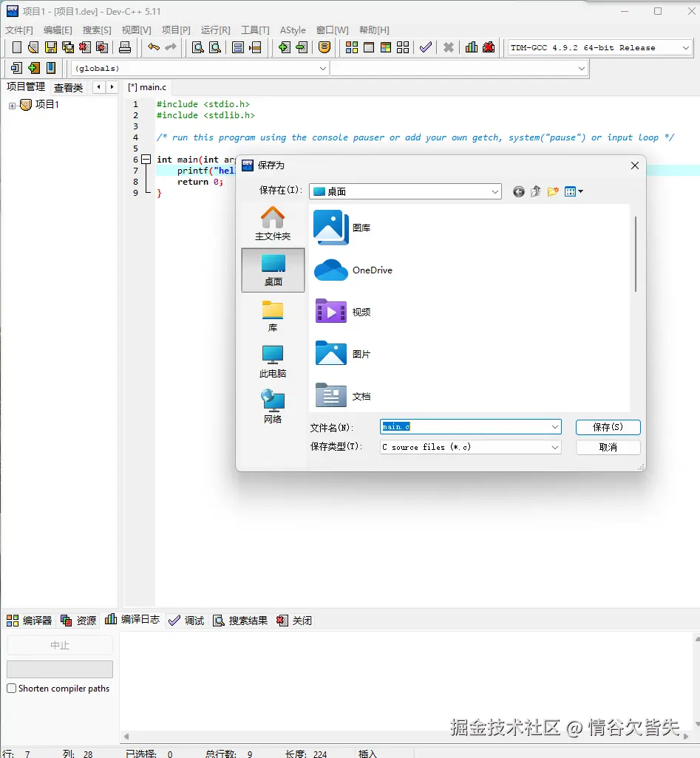Click the Compile and Run toolbar icon

pyautogui.click(x=386, y=47)
